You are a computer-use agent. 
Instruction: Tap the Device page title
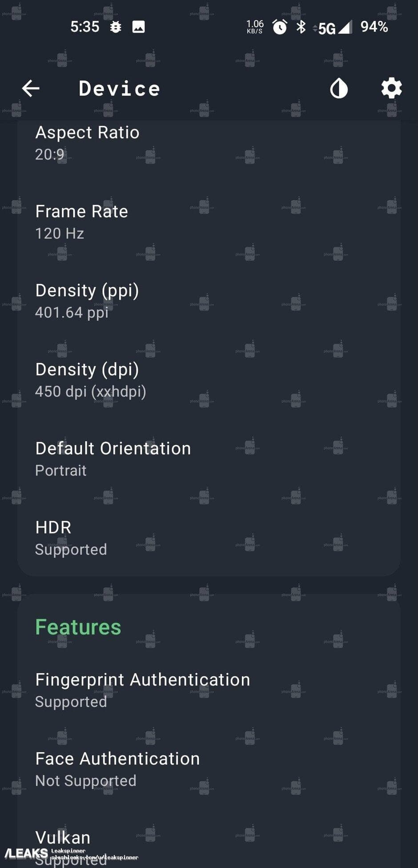(x=119, y=89)
